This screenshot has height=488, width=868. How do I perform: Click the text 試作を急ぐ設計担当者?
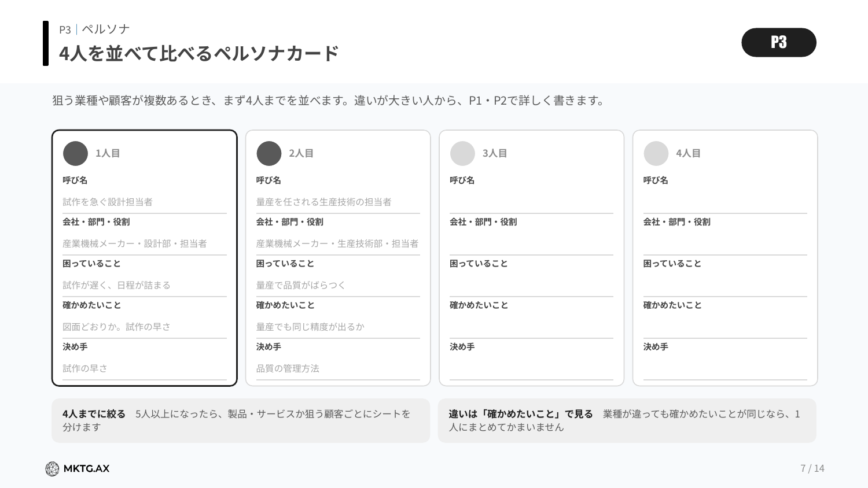[x=108, y=202]
